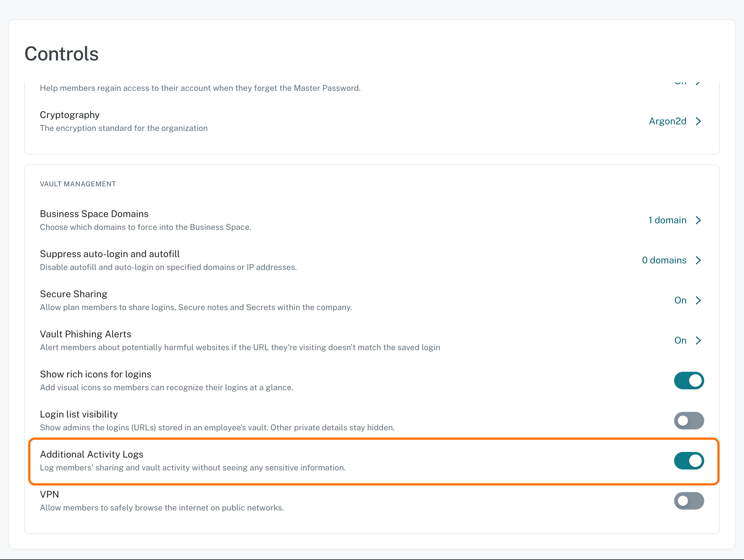Click 'Allow members to safely browse' description
The image size is (744, 560).
click(162, 508)
